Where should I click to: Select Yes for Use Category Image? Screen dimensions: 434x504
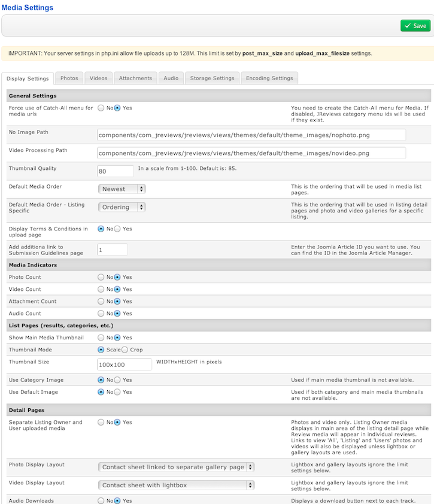[x=117, y=379]
